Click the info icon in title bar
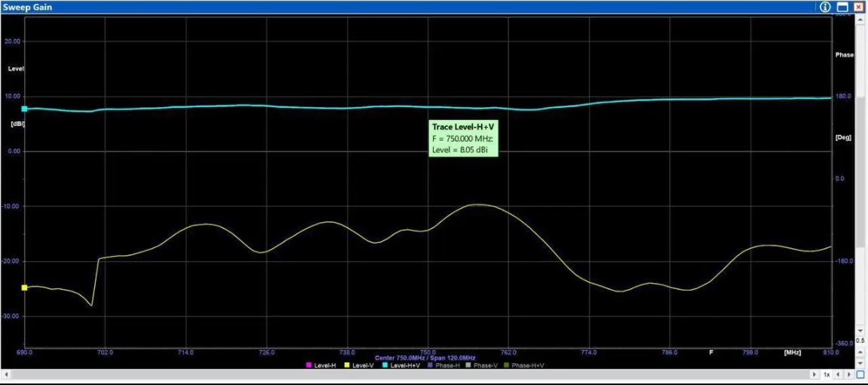Viewport: 868px width, 385px height. click(x=825, y=7)
